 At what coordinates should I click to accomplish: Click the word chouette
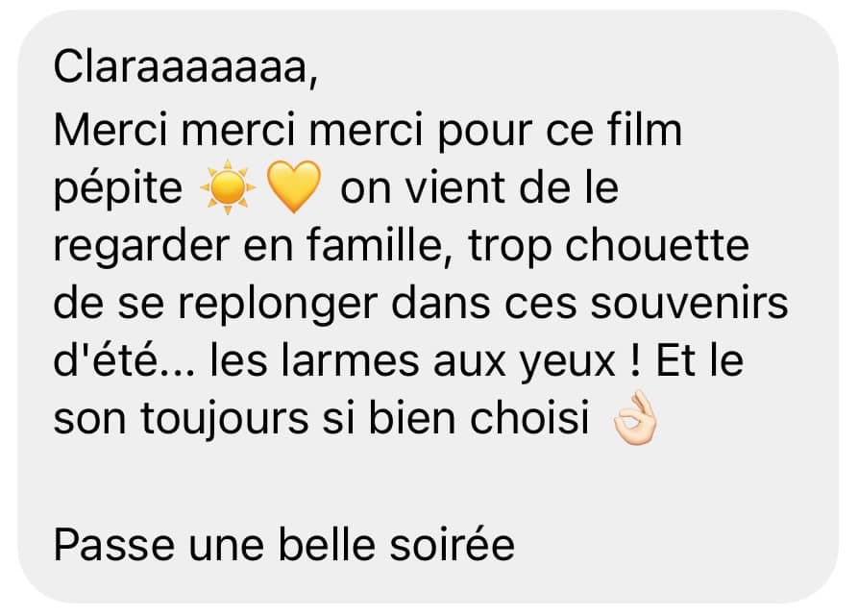tap(656, 244)
